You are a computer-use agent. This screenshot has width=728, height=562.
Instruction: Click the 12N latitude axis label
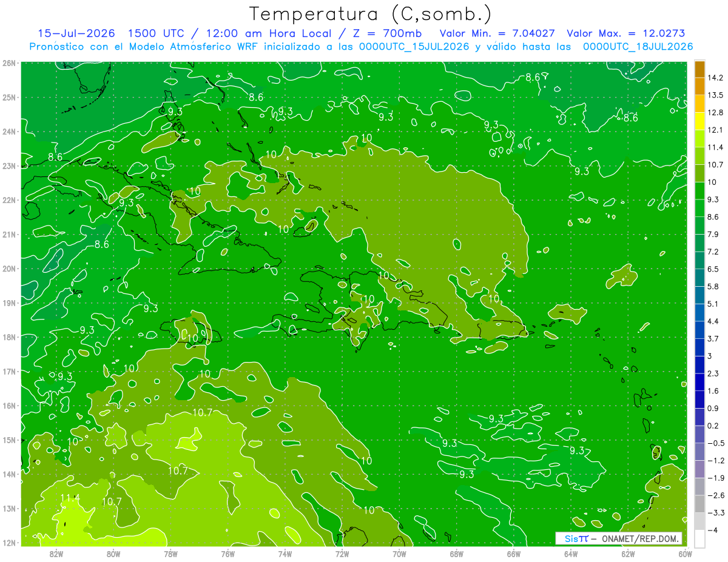8,543
